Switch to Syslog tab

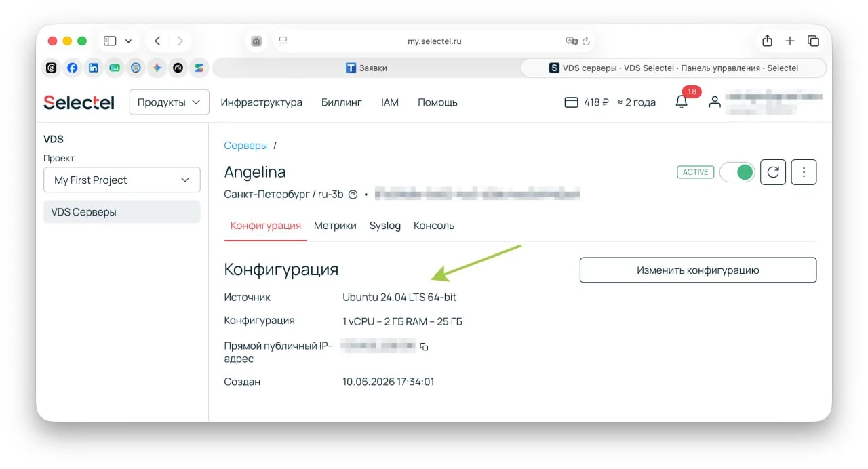[385, 226]
